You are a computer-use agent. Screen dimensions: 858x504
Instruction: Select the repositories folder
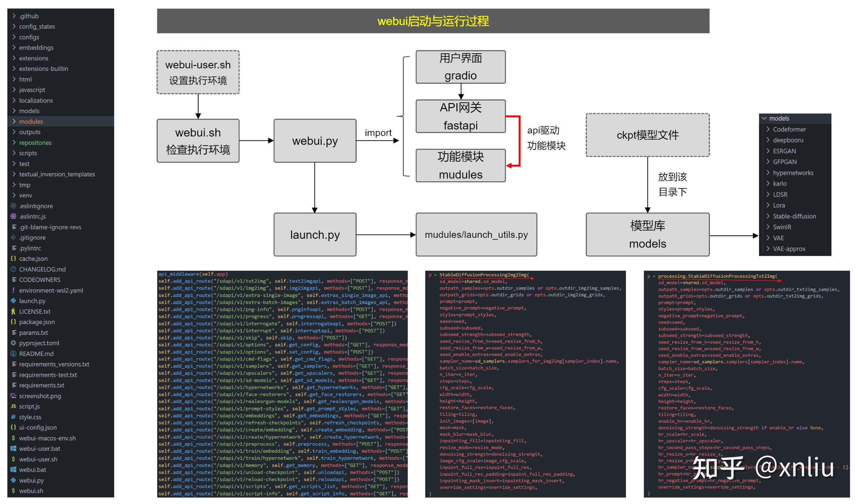35,142
